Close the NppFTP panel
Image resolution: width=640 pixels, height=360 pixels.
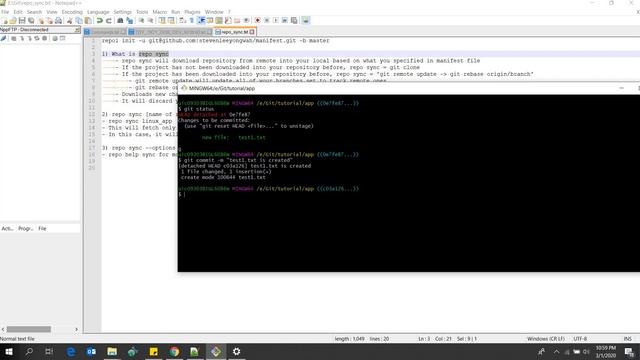click(77, 30)
